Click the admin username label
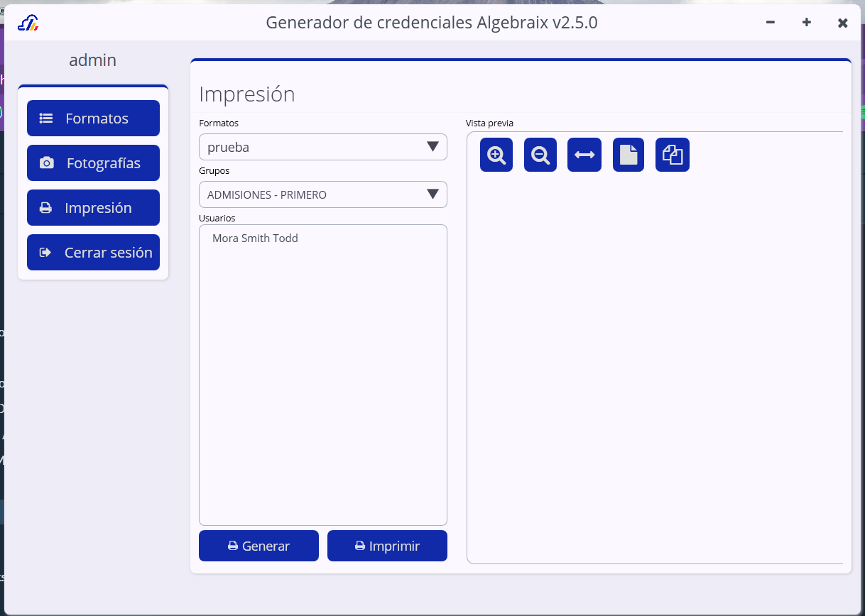This screenshot has width=865, height=616. tap(92, 61)
